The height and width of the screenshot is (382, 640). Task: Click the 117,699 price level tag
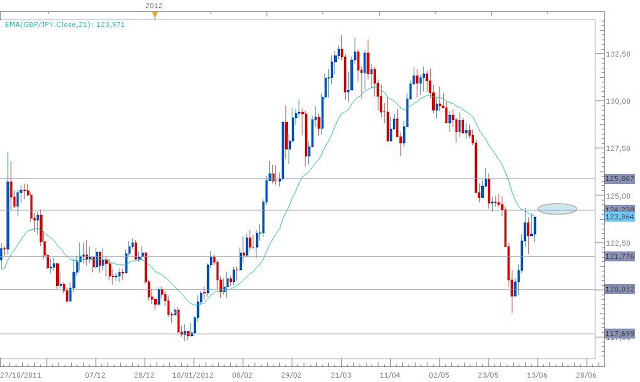(620, 333)
